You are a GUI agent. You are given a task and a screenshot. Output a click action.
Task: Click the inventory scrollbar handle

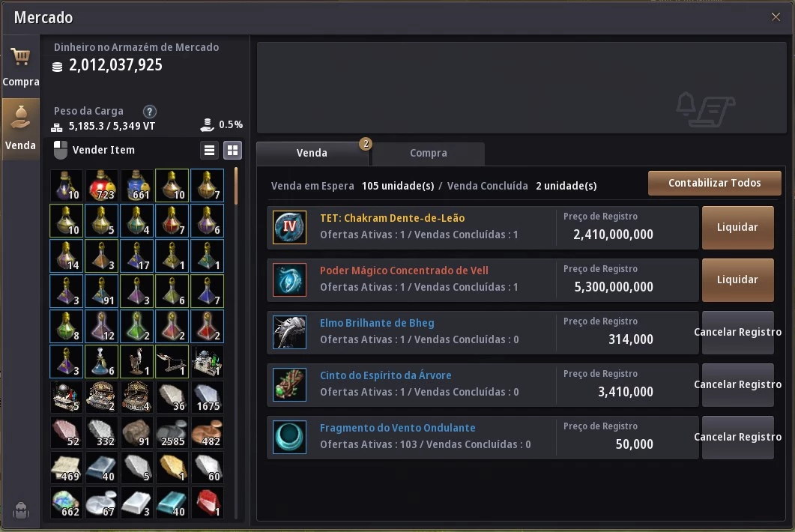[236, 186]
